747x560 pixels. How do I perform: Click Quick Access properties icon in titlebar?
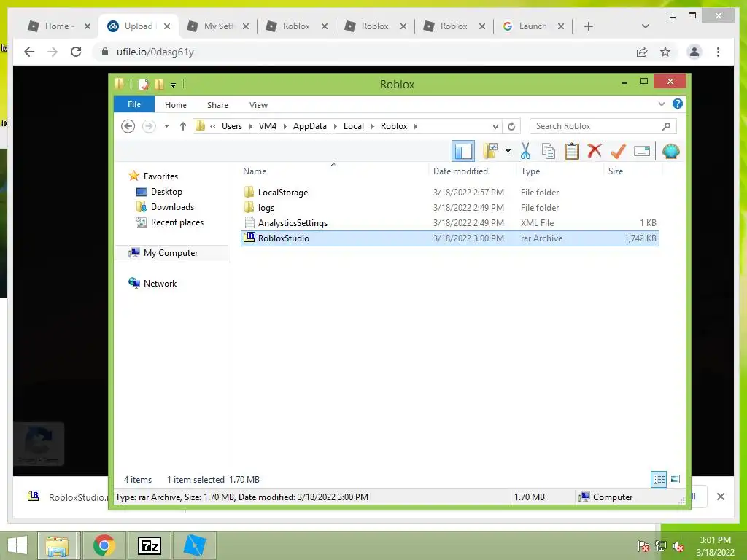click(143, 85)
